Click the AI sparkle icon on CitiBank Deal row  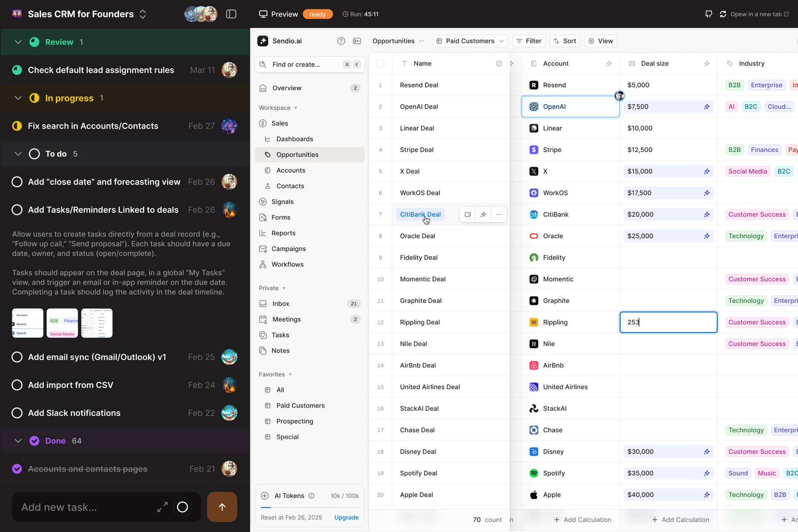(483, 214)
